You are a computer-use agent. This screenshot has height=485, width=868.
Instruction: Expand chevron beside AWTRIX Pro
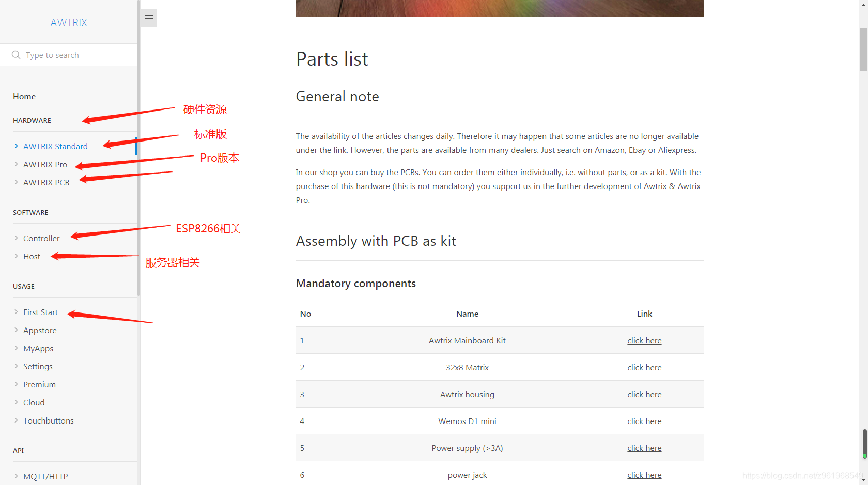(16, 164)
